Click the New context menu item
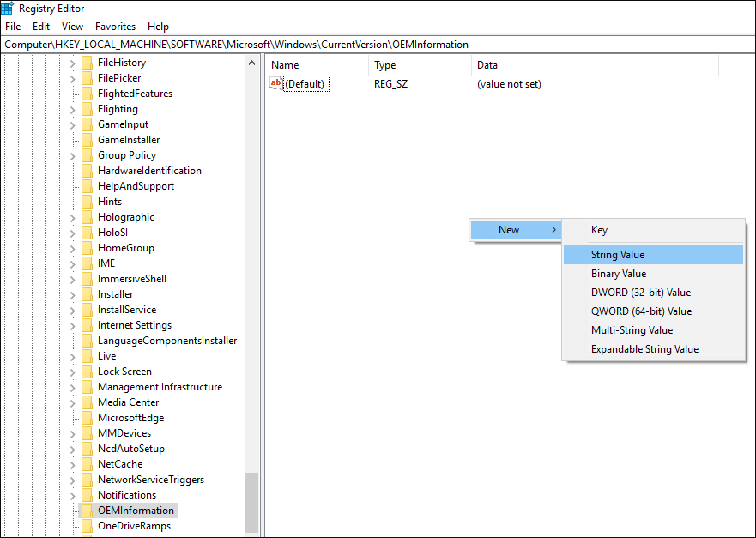This screenshot has height=538, width=756. (x=516, y=229)
